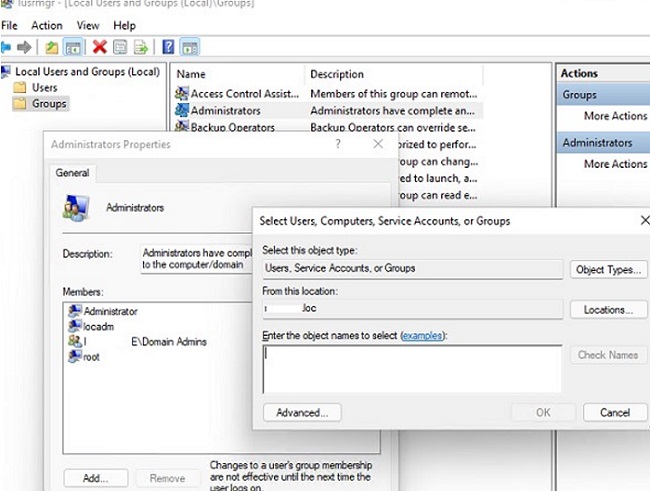This screenshot has width=650, height=491.
Task: Select the Users folder in tree
Action: pos(45,88)
